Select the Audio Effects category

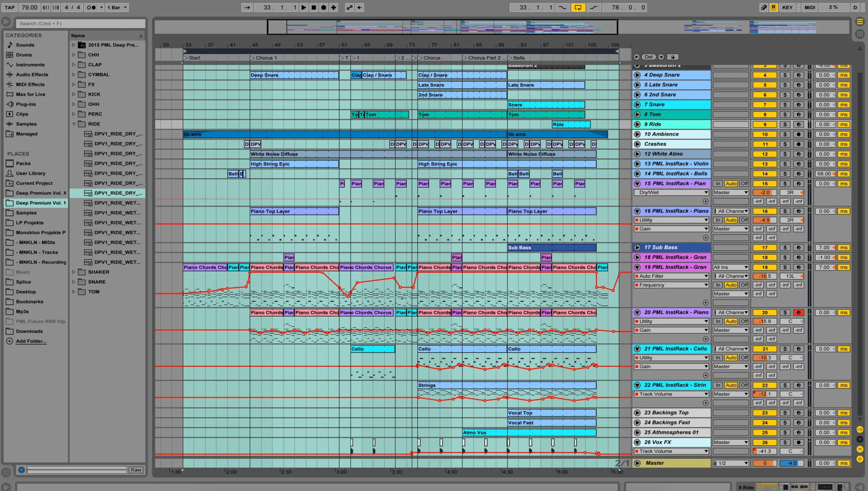tap(32, 75)
